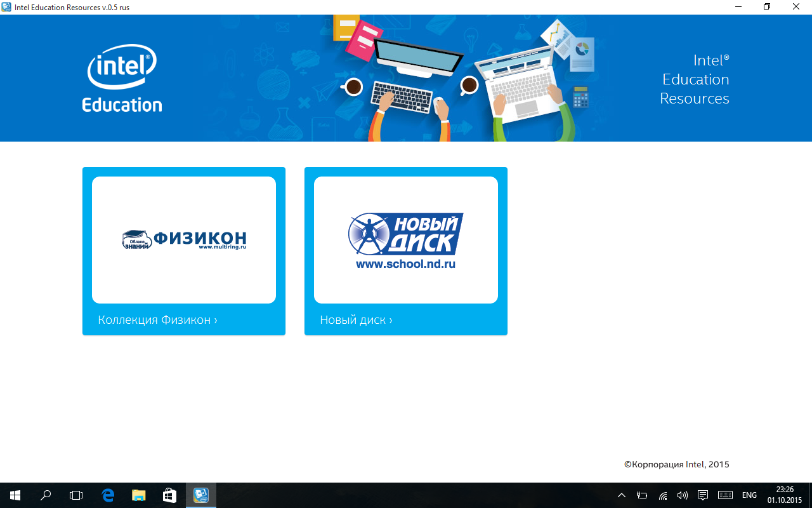Image resolution: width=812 pixels, height=508 pixels.
Task: Open the touch keyboard from the tray
Action: (725, 495)
